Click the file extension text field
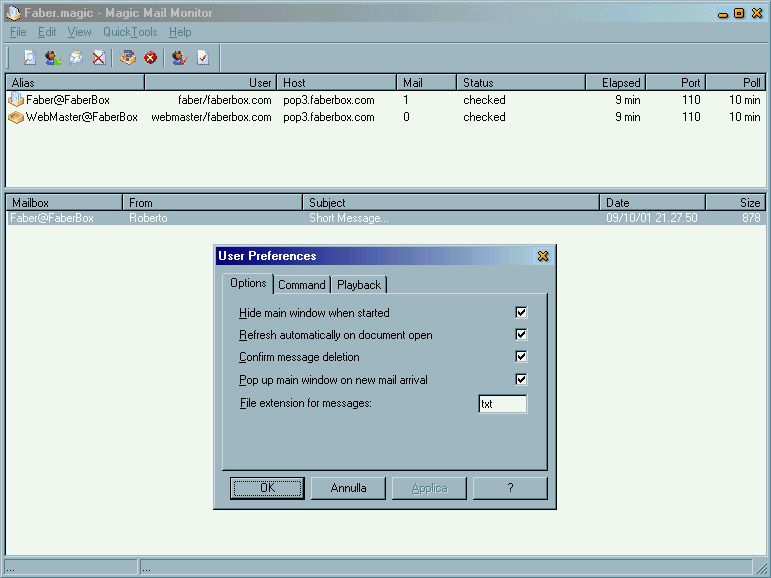 [x=502, y=404]
